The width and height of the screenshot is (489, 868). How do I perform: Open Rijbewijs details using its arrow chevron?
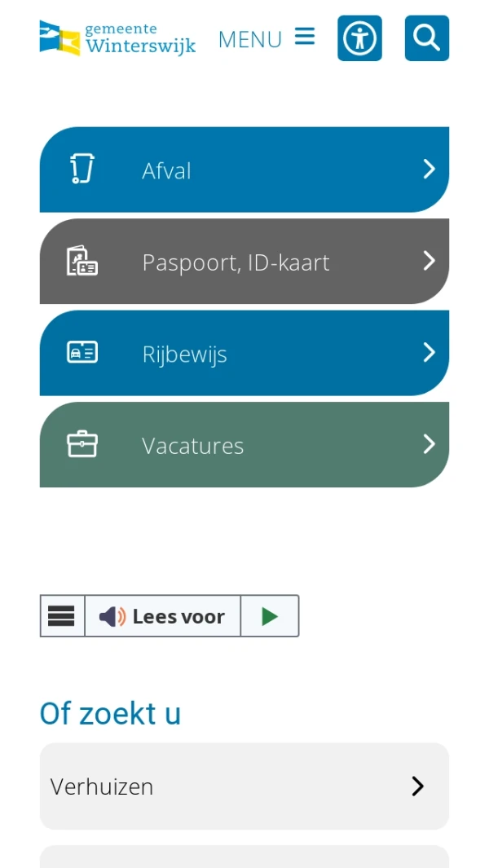point(429,352)
